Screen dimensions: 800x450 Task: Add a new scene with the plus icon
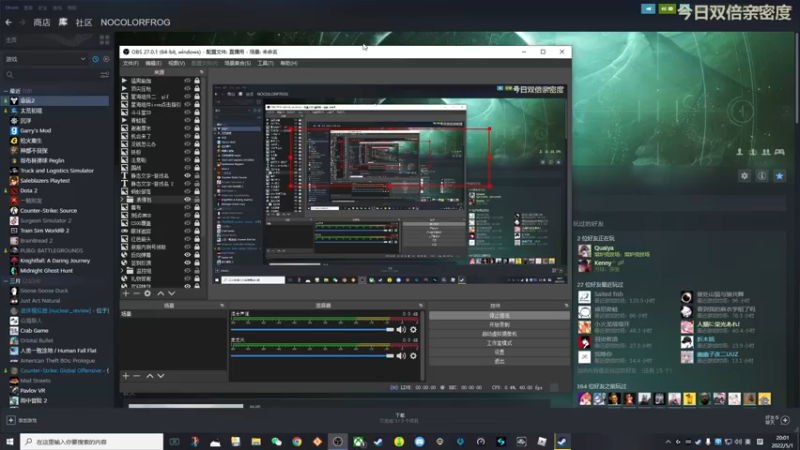126,376
